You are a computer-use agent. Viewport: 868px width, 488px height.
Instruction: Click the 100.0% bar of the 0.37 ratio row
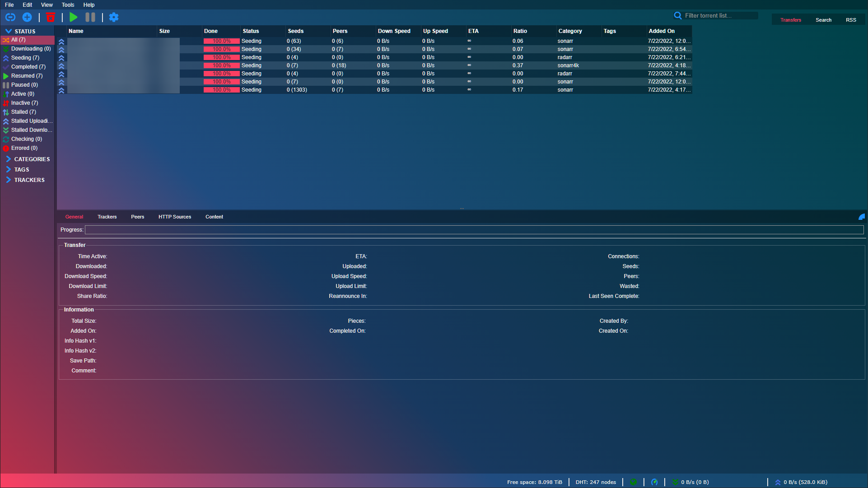[x=221, y=65]
